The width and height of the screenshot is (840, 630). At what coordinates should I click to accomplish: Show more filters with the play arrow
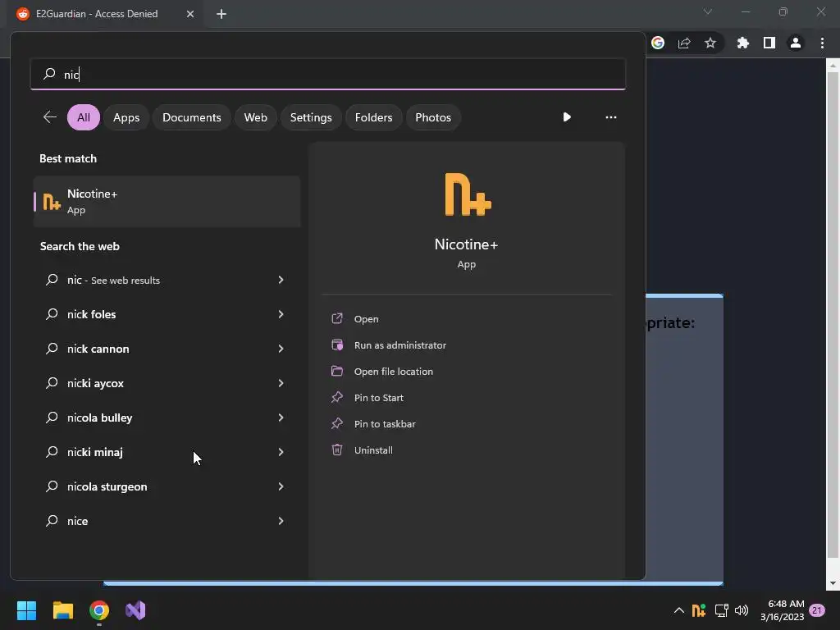tap(567, 116)
